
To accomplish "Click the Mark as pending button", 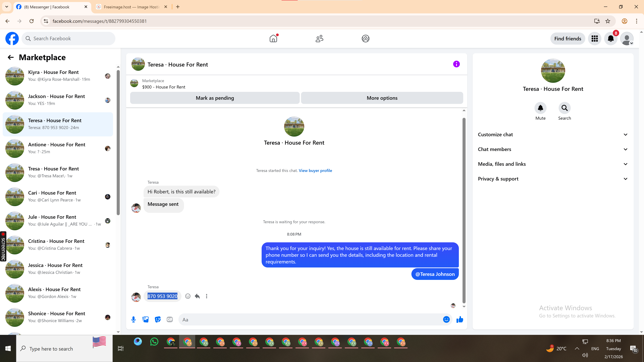I will click(x=215, y=98).
